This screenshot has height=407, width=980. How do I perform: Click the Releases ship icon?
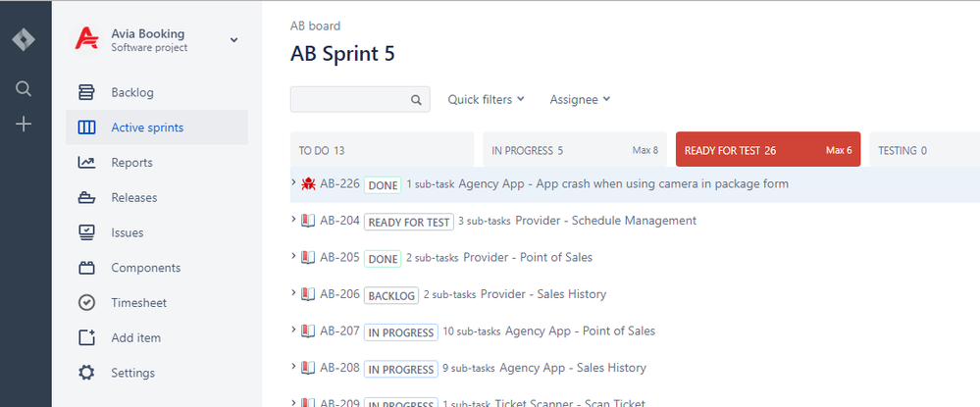click(86, 197)
